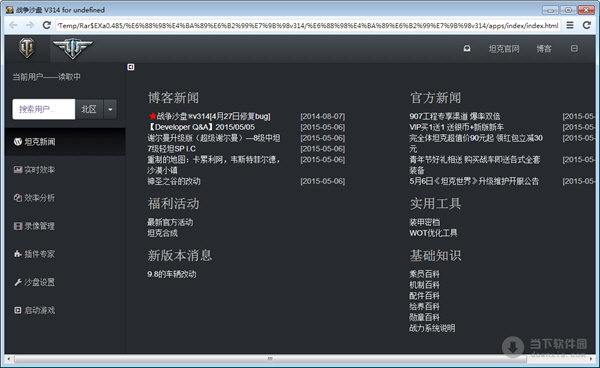
Task: Click the 配件百科 link
Action: coord(425,296)
